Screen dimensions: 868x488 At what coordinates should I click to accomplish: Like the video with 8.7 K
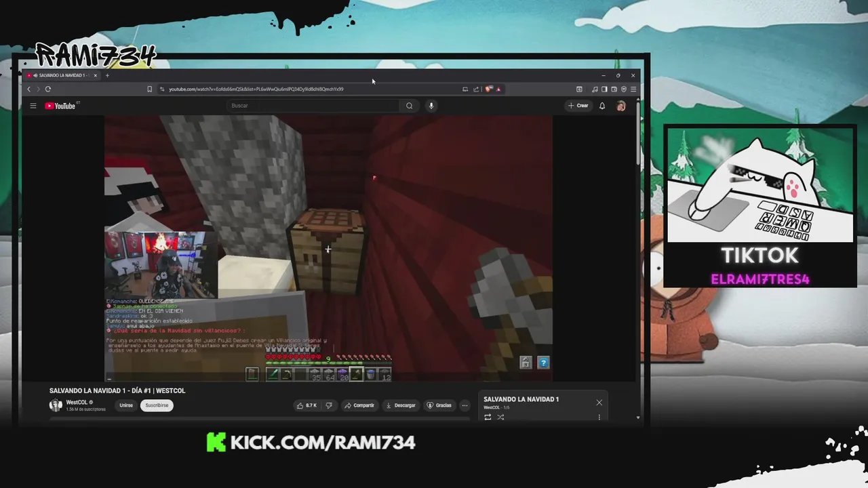307,405
